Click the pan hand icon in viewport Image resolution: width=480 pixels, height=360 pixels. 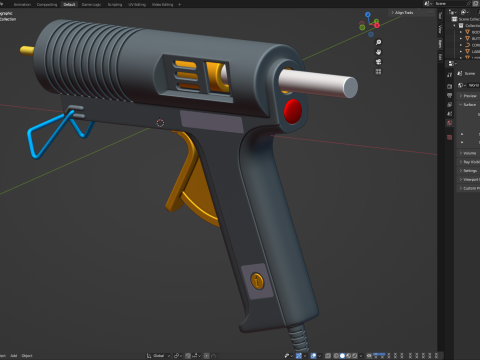pos(378,52)
